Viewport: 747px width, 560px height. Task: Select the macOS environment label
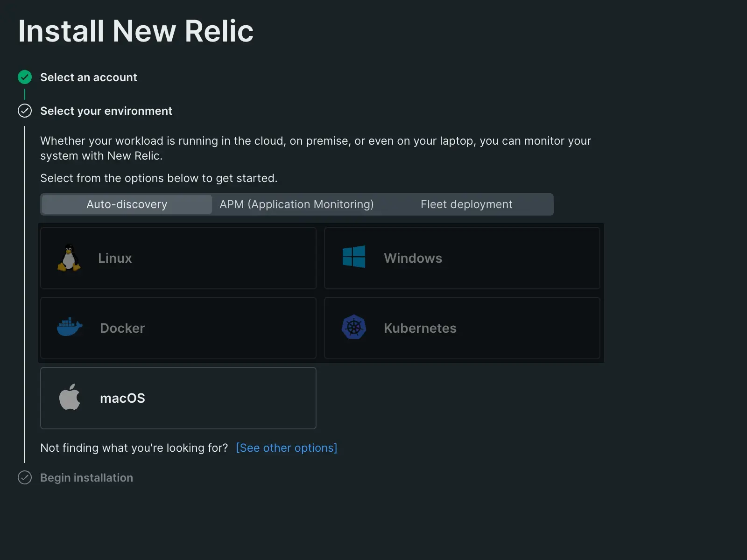coord(122,398)
